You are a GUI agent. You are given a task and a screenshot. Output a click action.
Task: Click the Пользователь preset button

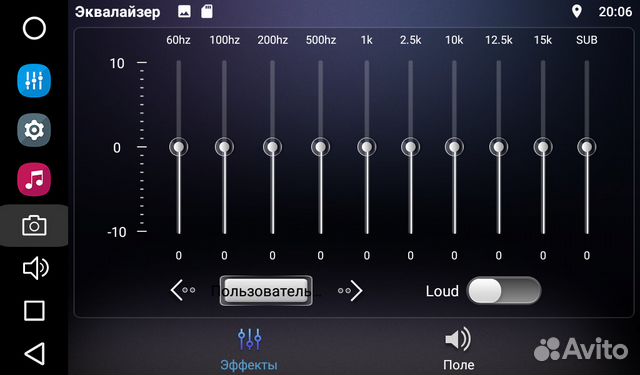click(x=266, y=291)
